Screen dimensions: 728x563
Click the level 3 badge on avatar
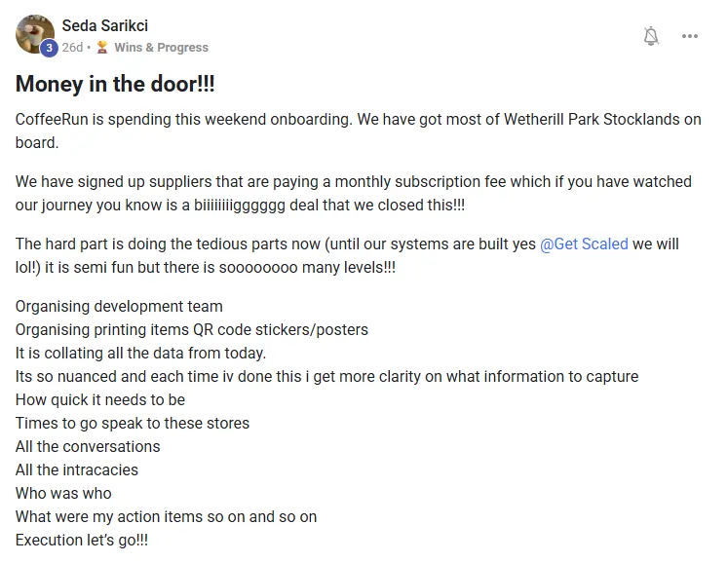point(49,48)
